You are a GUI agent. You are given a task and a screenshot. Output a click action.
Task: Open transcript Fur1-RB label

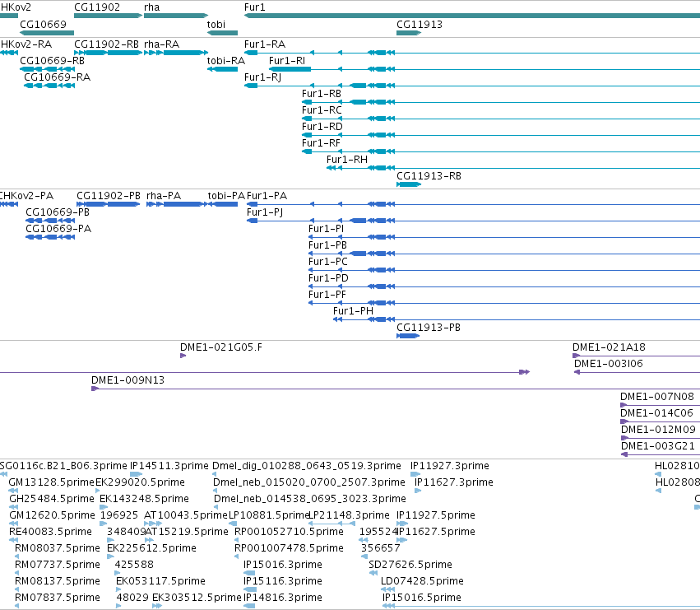click(322, 94)
